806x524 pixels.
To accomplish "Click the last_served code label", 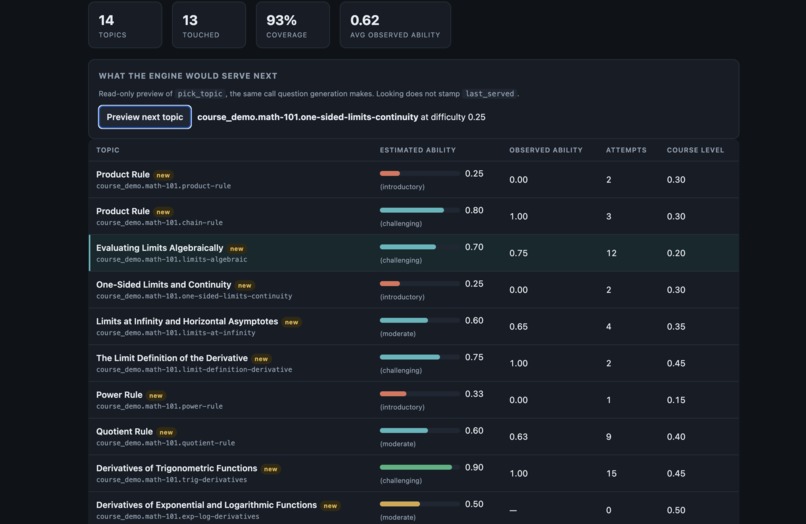I will click(489, 94).
